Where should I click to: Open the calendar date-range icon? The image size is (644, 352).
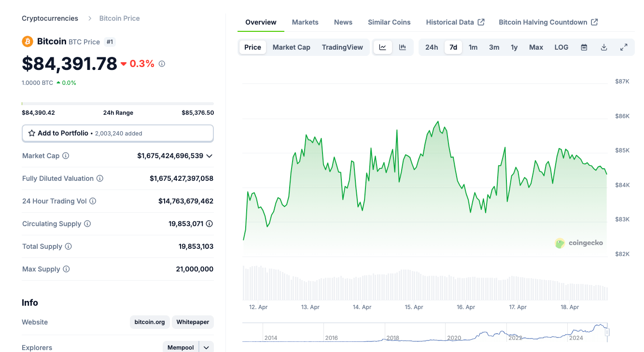[584, 47]
